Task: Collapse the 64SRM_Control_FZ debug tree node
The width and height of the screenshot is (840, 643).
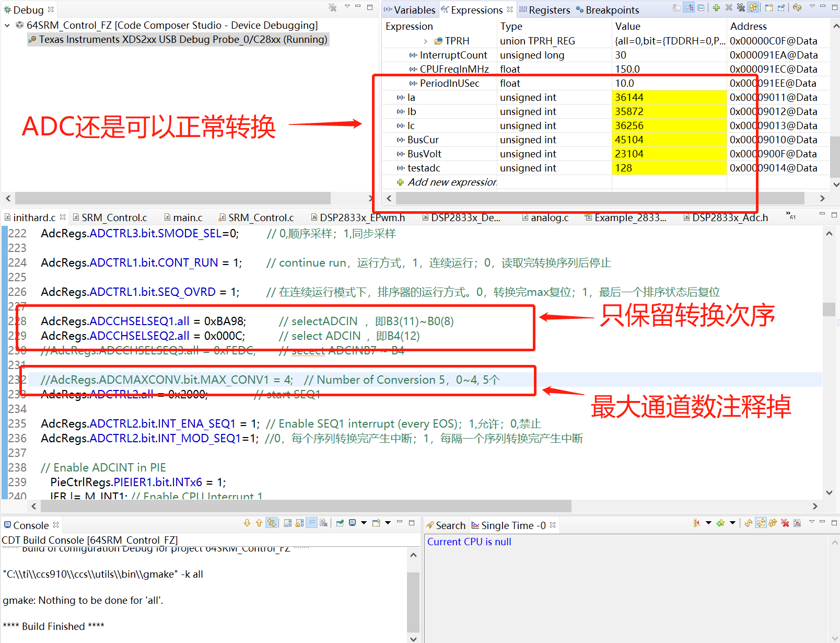Action: [x=7, y=25]
